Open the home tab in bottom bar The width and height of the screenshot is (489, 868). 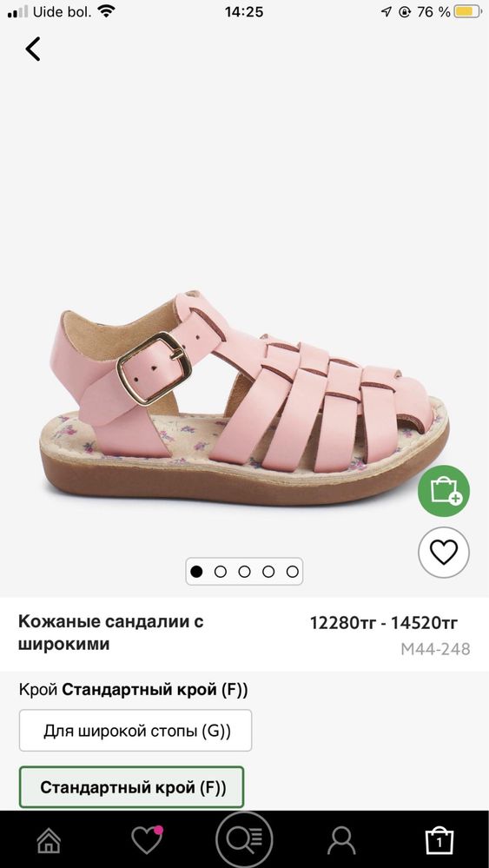coord(49,841)
